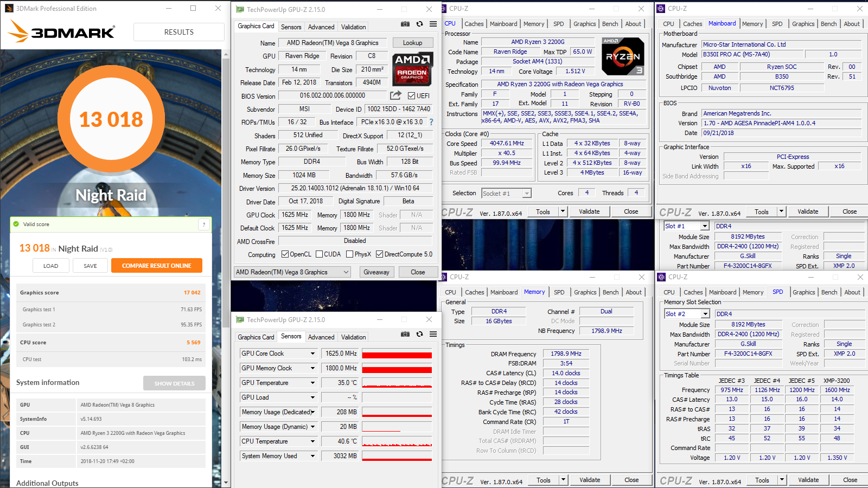Click the 3DMark Professional Edition title bar icon
Viewport: 868px width, 488px height.
(8, 8)
